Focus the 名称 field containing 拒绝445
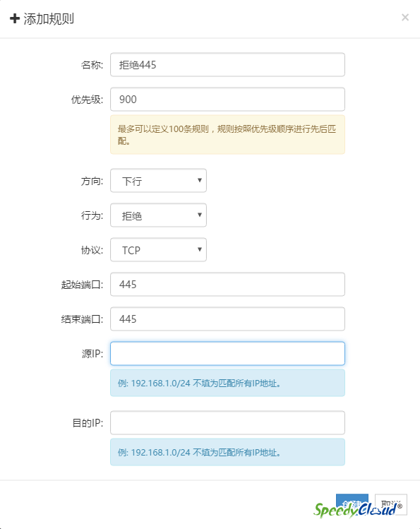 click(227, 64)
